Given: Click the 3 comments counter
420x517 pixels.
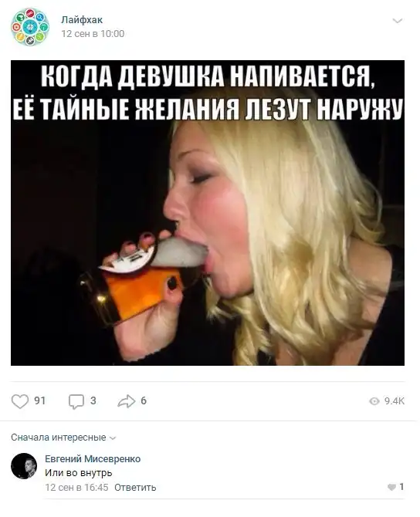Looking at the screenshot, I should point(93,400).
